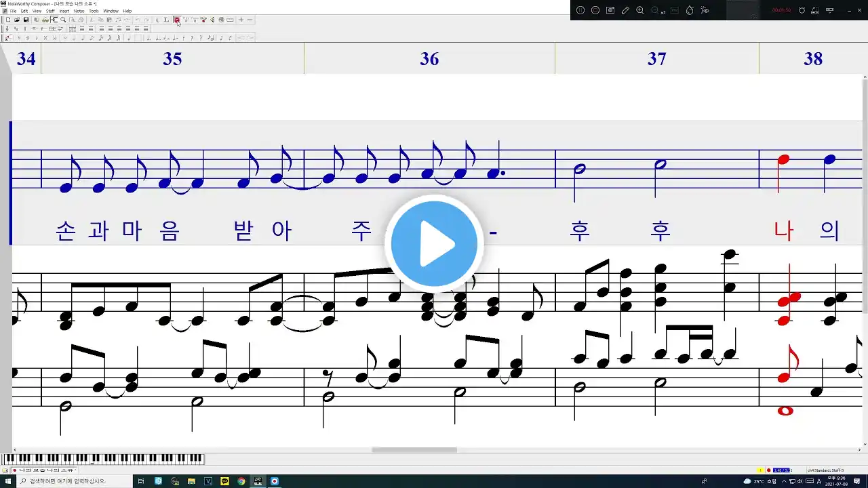Click the globe icon in the toolbar
This screenshot has height=488, width=868.
[x=221, y=20]
